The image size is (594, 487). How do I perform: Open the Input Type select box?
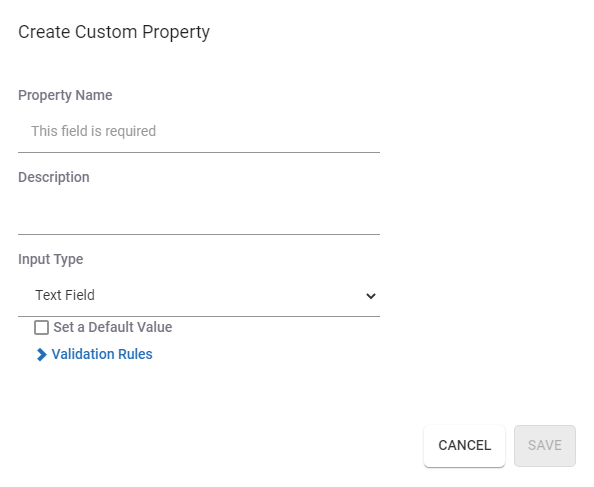point(199,295)
